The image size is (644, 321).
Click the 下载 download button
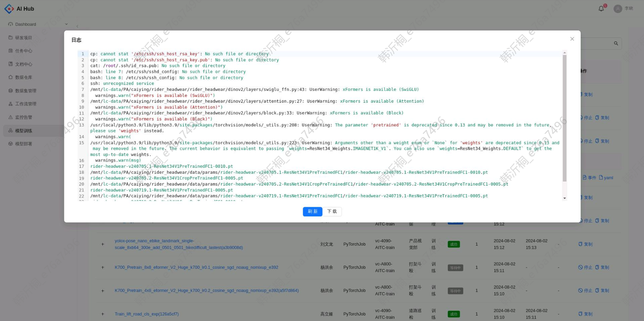[332, 211]
